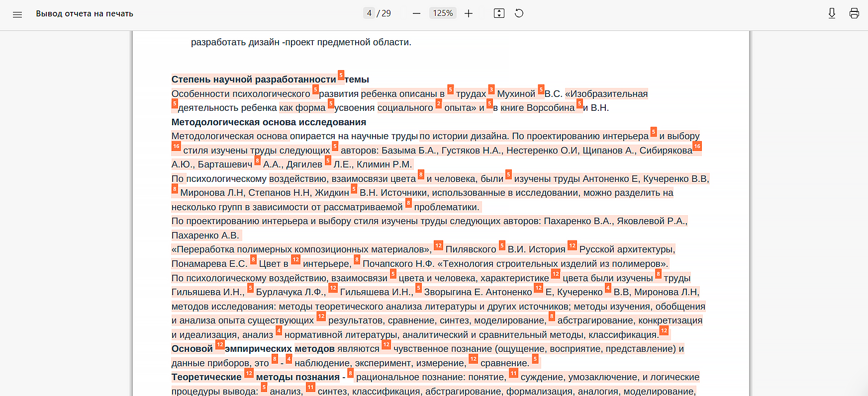Image resolution: width=868 pixels, height=396 pixels.
Task: Click the orange source marker 3 before Мухиной
Action: tap(491, 89)
